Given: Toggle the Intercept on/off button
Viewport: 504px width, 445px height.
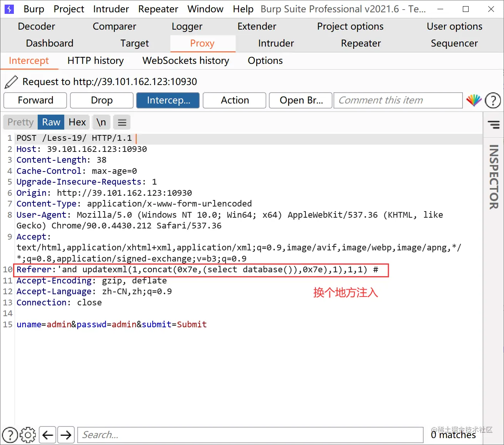Looking at the screenshot, I should point(168,100).
